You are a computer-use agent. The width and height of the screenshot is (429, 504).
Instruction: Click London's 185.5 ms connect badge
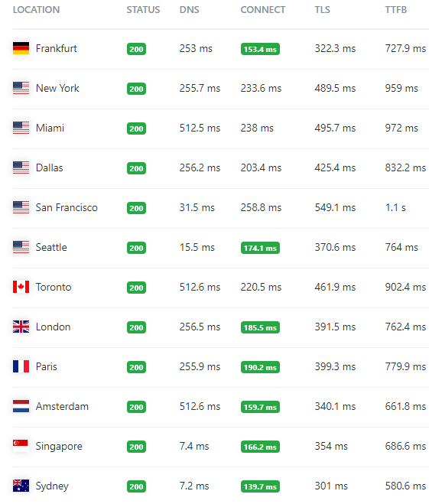260,327
